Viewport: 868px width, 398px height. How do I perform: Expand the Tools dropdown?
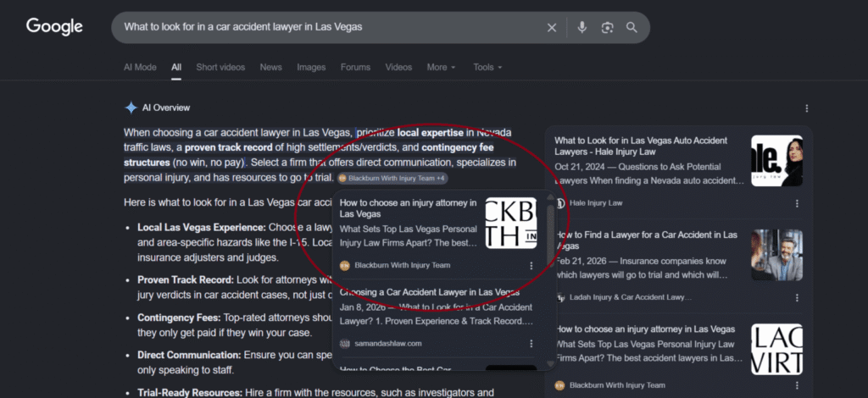(487, 68)
